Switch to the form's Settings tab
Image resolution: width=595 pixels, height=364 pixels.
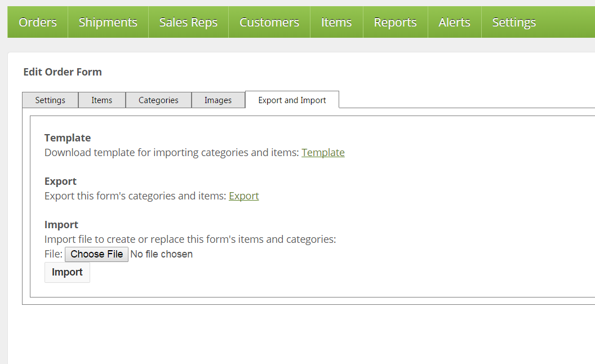[50, 100]
